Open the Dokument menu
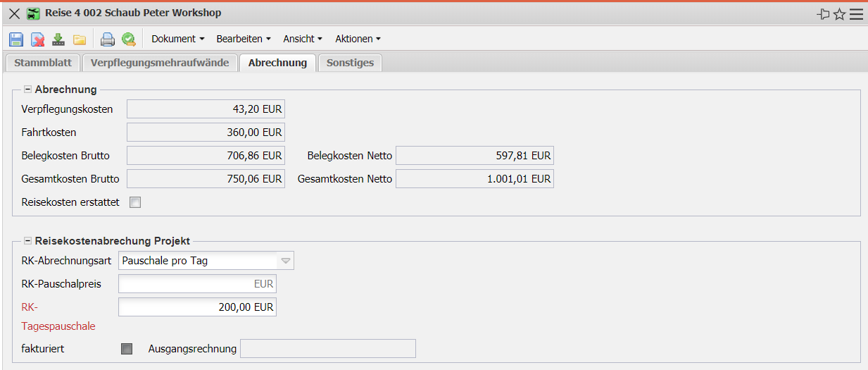Image resolution: width=868 pixels, height=370 pixels. 177,39
